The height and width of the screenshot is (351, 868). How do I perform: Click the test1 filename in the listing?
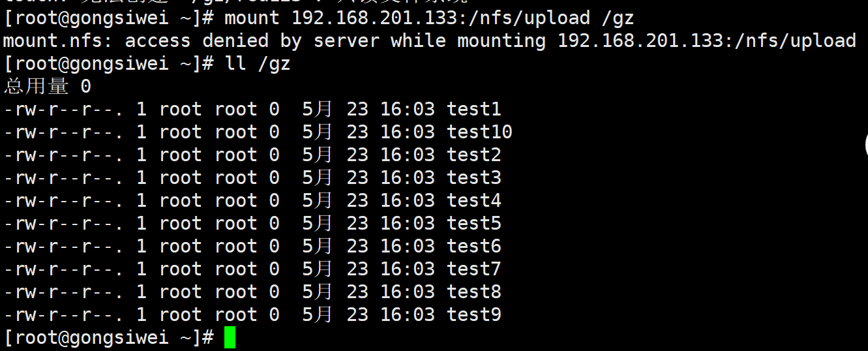(x=474, y=110)
